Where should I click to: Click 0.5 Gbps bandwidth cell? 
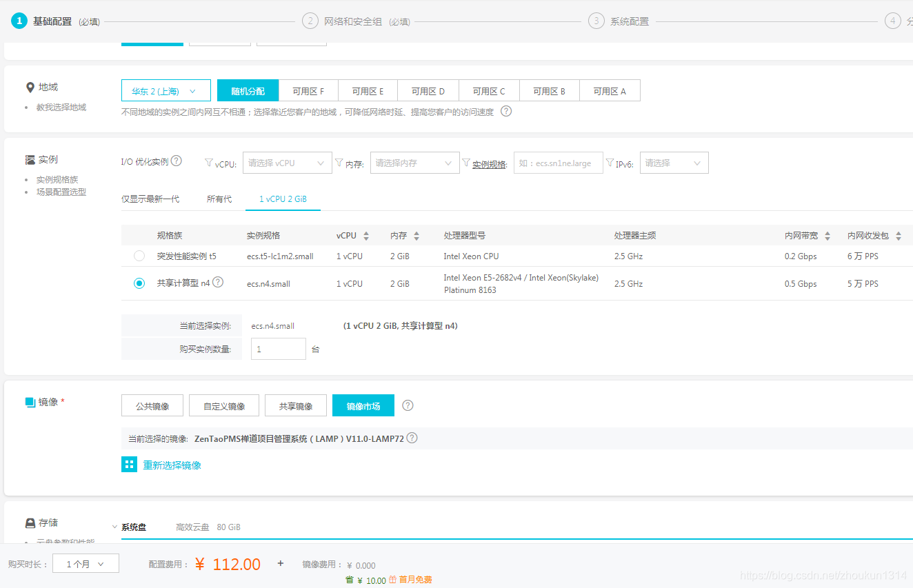click(801, 284)
